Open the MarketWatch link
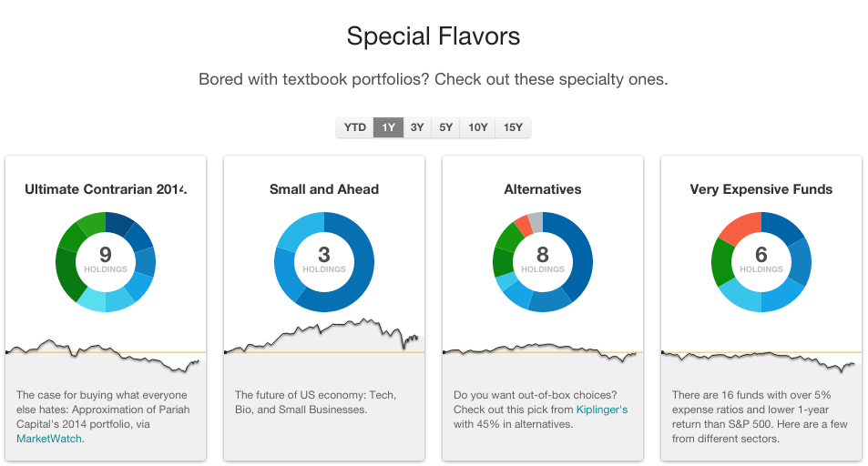Viewport: 868px width, 466px height. tap(49, 439)
